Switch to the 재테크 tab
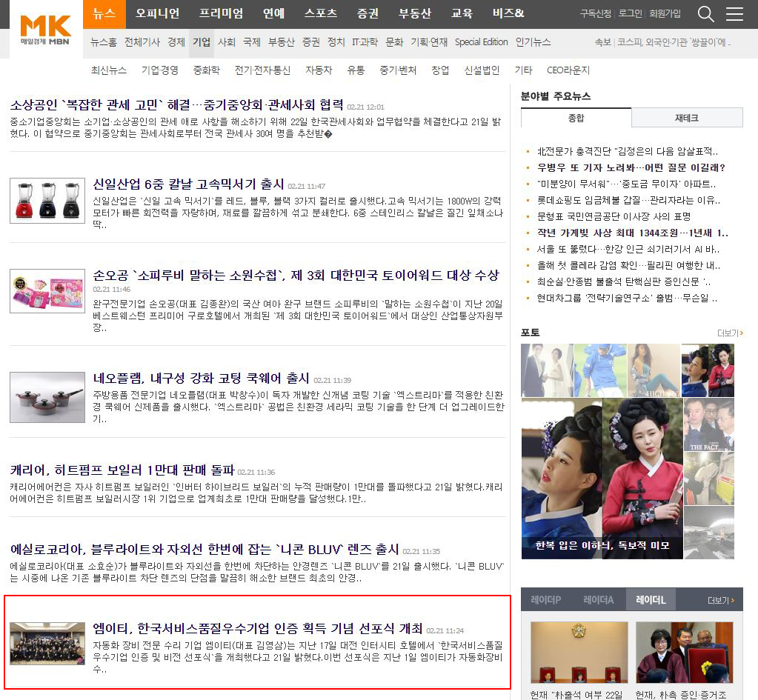 click(686, 118)
